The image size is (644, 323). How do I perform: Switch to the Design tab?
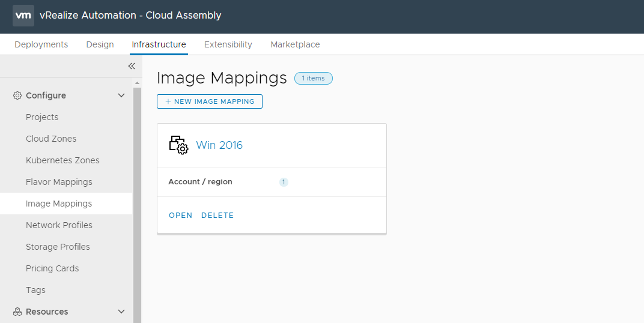[100, 44]
